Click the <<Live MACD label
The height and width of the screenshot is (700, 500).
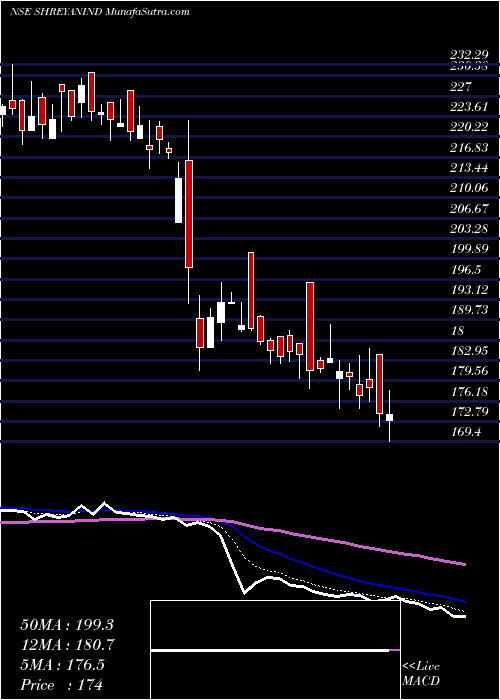point(421,674)
